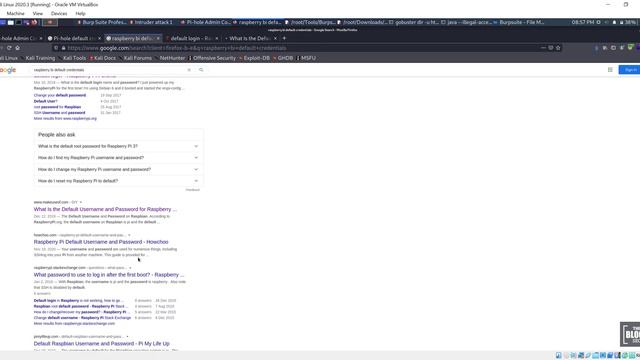The image size is (640, 360).
Task: Open the VirtualBox Machine menu
Action: coord(16,13)
